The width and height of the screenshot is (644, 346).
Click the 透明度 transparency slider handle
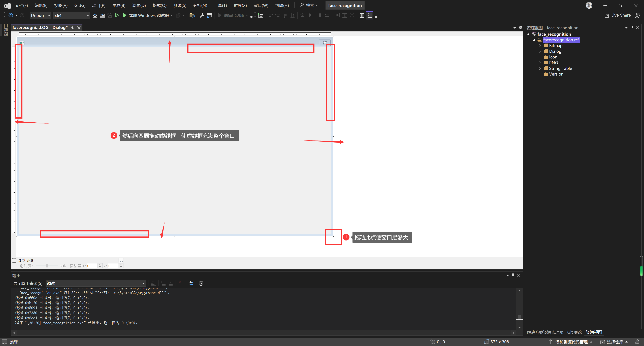pos(47,266)
